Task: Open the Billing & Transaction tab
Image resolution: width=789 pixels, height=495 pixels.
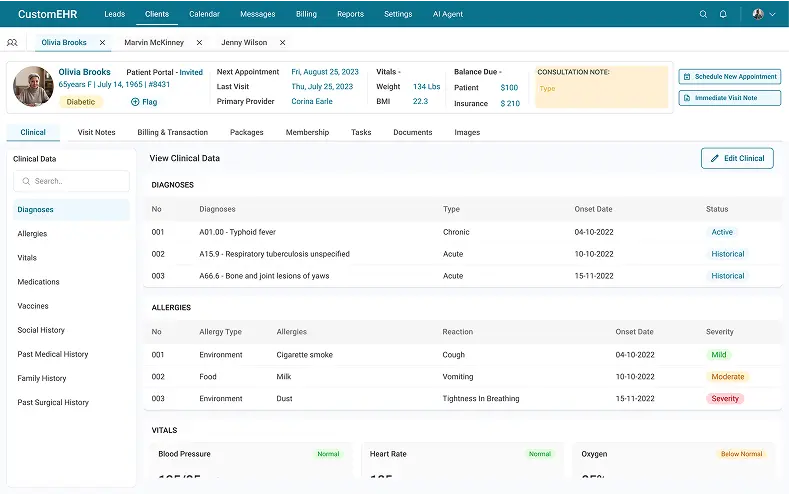Action: point(172,132)
